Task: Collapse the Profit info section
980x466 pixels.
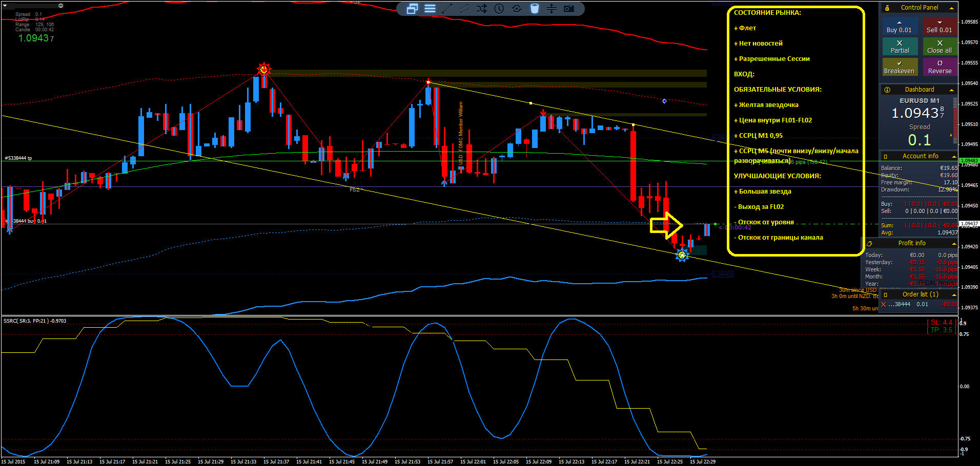Action: [x=954, y=243]
